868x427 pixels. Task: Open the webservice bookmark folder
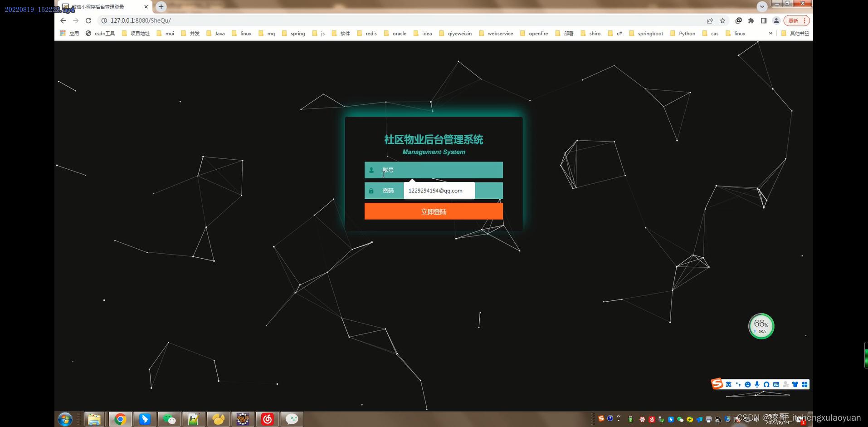[496, 33]
